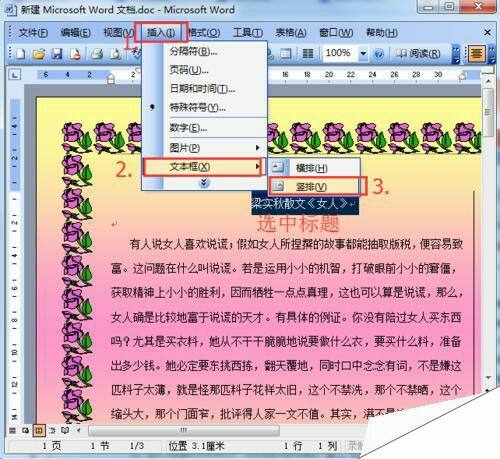The width and height of the screenshot is (500, 459).
Task: Click the tab stop selector at the ruler corner
Action: [15, 75]
